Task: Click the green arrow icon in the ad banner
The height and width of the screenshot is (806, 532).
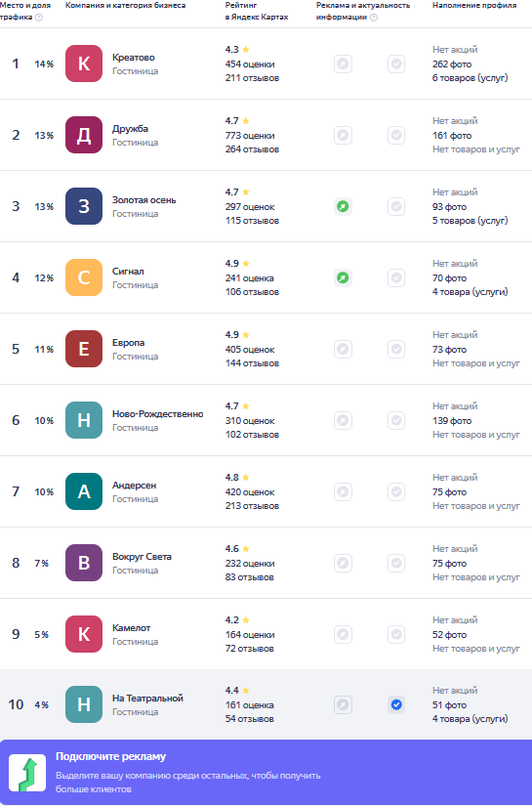Action: coord(27,773)
